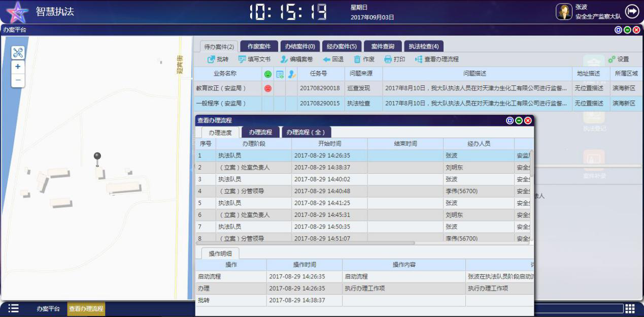Open 办理流程（全）tab in dialog
The height and width of the screenshot is (317, 644).
(x=306, y=132)
